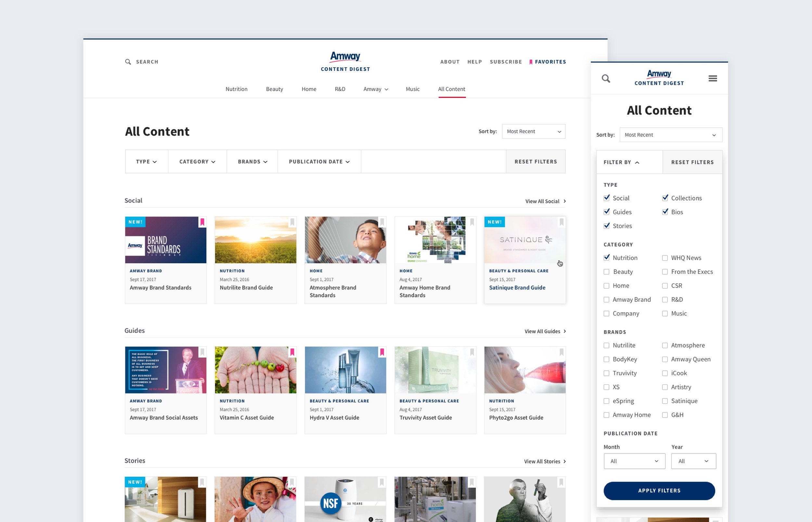Bookmark the Amway Brand Social Assets card

tap(202, 352)
